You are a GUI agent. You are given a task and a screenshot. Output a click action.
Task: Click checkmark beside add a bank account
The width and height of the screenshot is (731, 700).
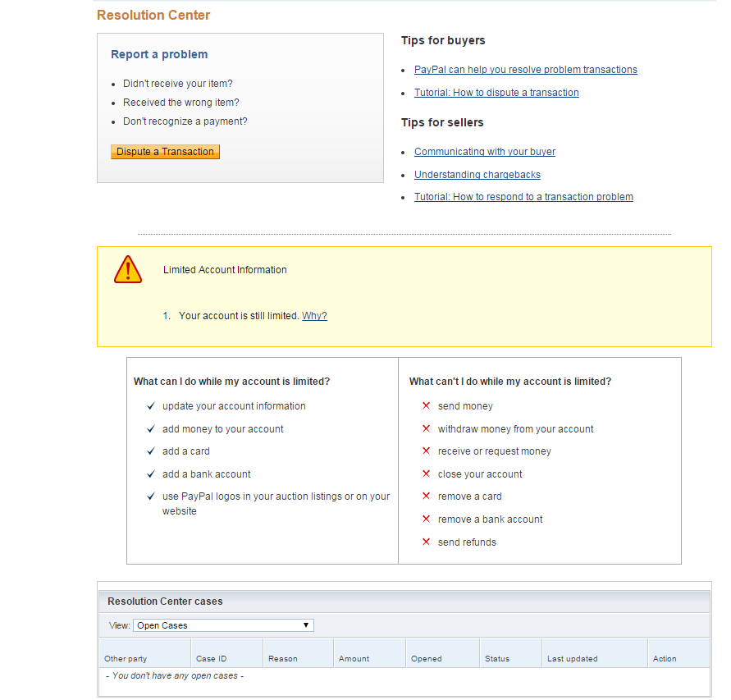tap(151, 474)
